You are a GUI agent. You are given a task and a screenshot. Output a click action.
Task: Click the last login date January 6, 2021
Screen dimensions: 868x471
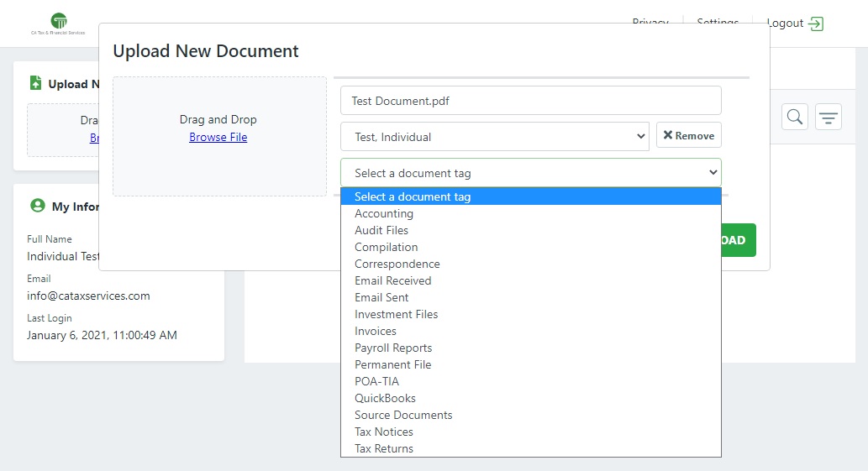point(102,335)
